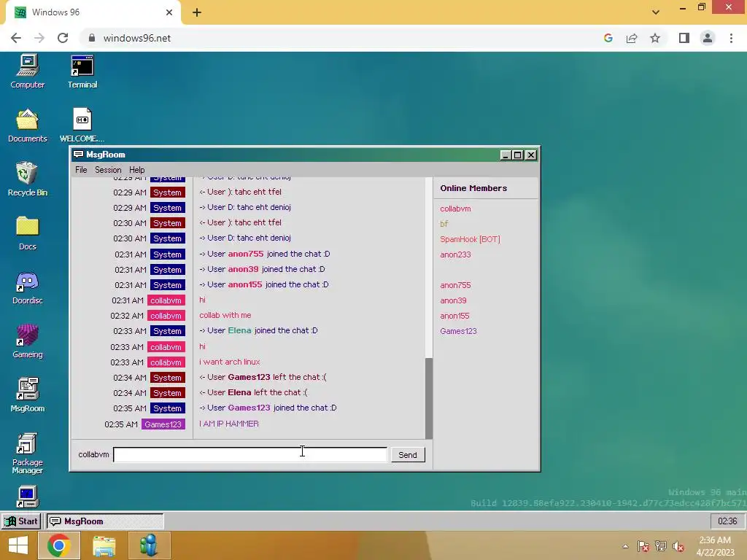Click the Google icon in address bar

[608, 38]
